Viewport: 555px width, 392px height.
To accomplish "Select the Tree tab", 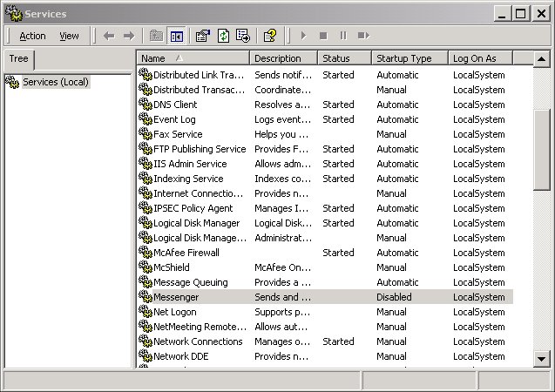I will [18, 58].
